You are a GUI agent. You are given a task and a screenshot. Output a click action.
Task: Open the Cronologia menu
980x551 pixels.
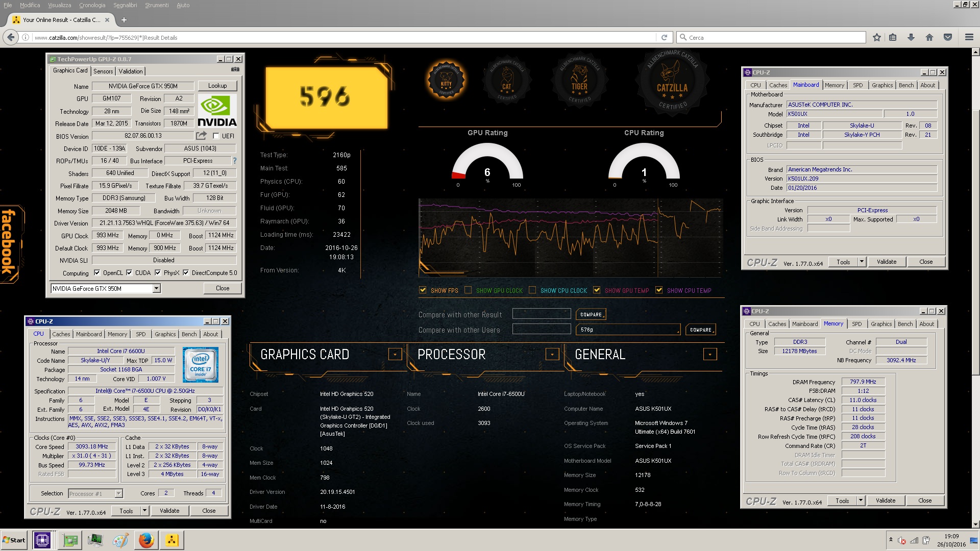pyautogui.click(x=92, y=5)
